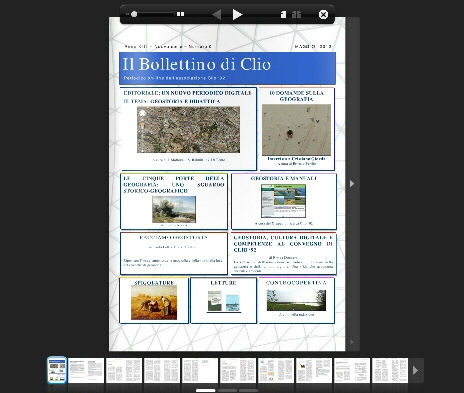Show more thumbnails with strip's right arrow
This screenshot has width=464, height=393.
415,370
